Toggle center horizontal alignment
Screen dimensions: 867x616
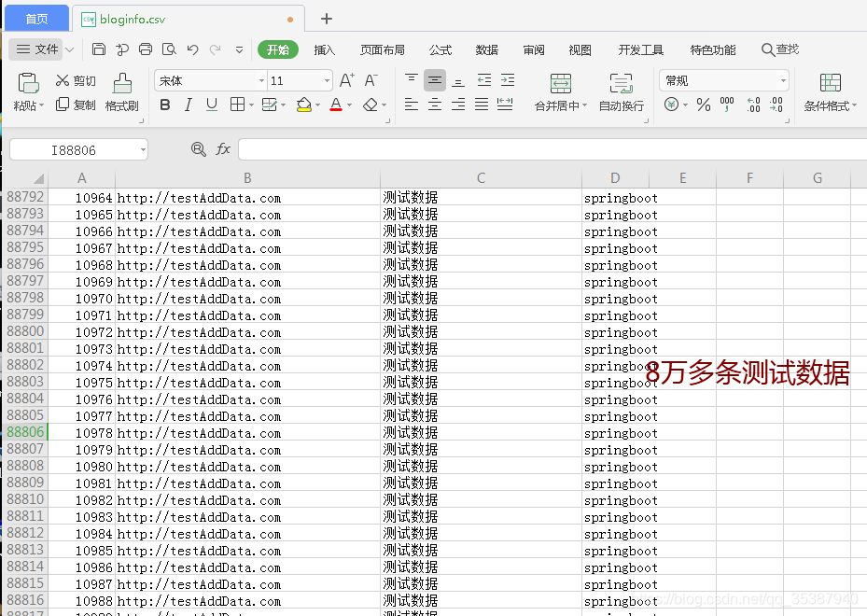click(435, 104)
